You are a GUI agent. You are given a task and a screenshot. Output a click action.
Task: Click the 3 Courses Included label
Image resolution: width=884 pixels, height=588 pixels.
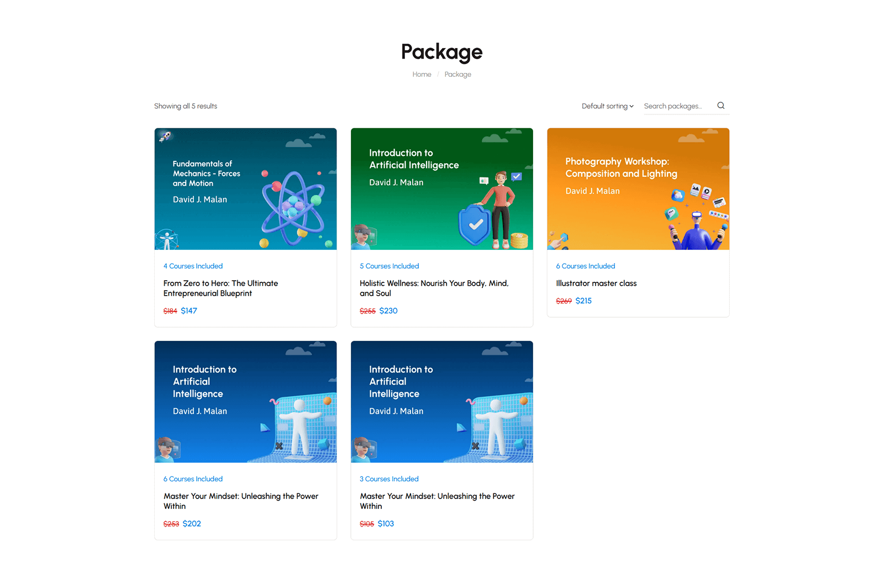click(x=389, y=479)
